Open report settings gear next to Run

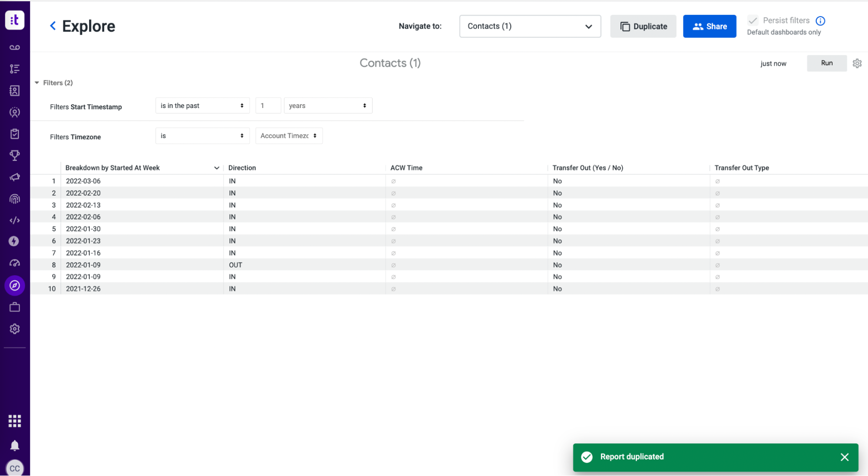coord(857,63)
